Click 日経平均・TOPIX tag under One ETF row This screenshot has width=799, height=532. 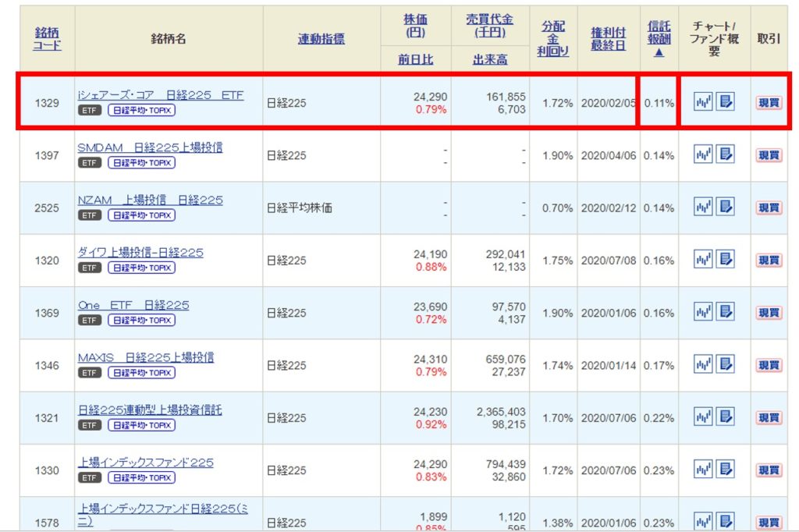point(142,320)
